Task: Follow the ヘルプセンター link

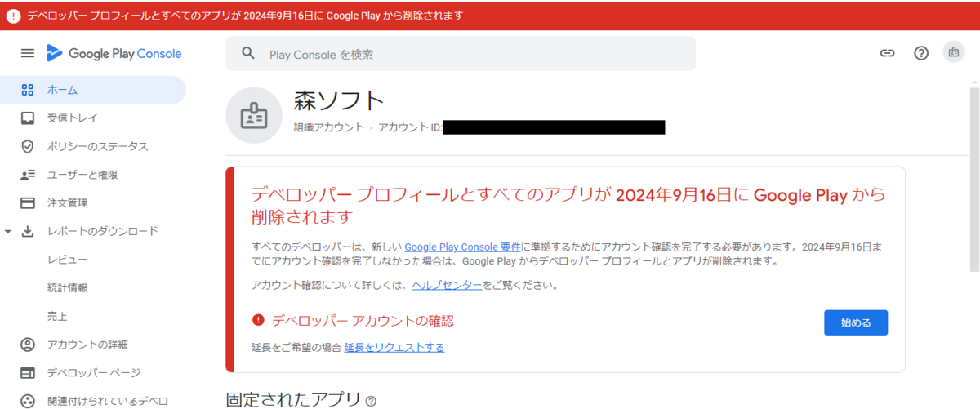Action: (447, 286)
